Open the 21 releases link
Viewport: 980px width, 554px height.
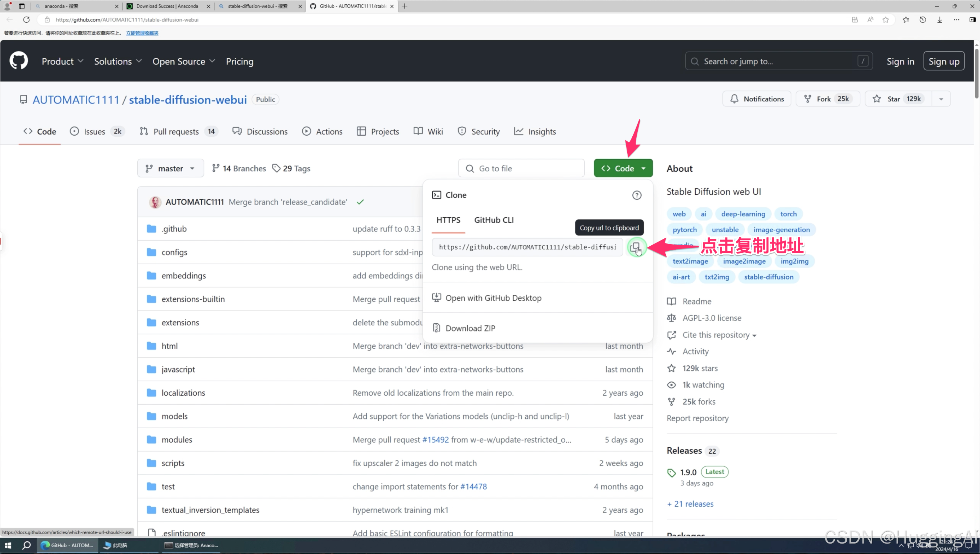coord(690,504)
